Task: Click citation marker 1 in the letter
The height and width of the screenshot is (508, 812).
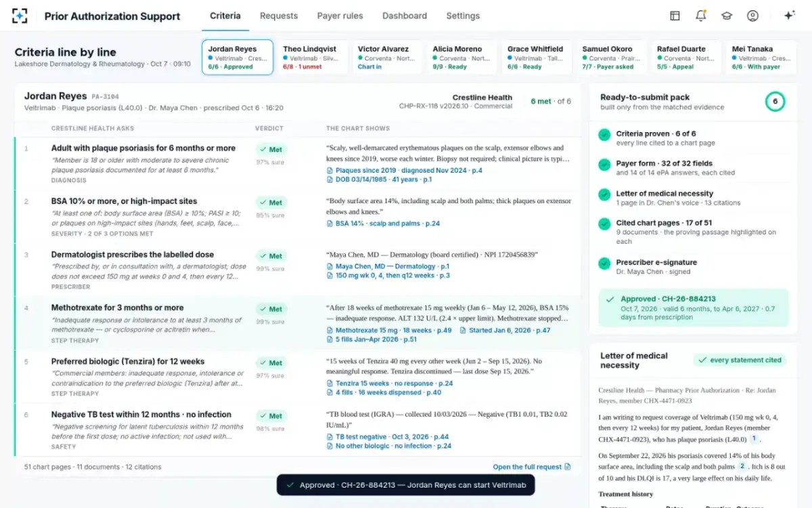Action: (x=753, y=439)
